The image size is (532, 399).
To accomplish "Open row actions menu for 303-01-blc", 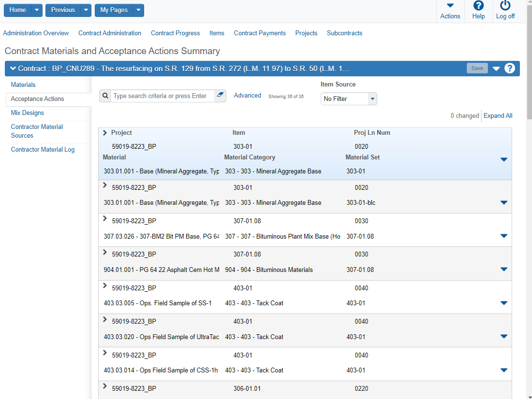I will tap(503, 203).
